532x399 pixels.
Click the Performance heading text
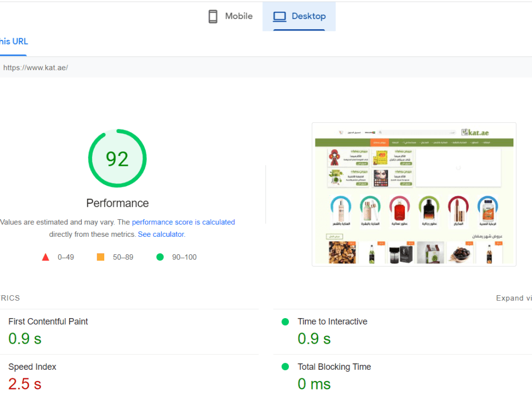coord(118,203)
